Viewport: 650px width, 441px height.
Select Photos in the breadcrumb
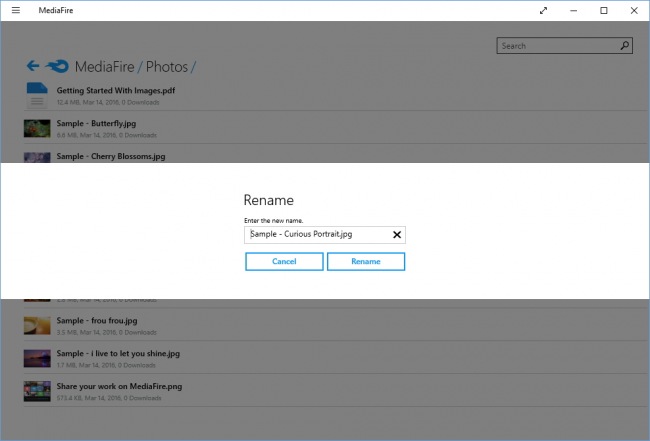click(167, 66)
